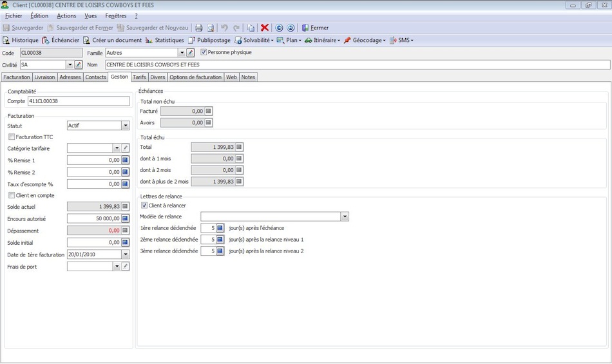The image size is (612, 364).
Task: Open the Vues menu
Action: [x=91, y=16]
